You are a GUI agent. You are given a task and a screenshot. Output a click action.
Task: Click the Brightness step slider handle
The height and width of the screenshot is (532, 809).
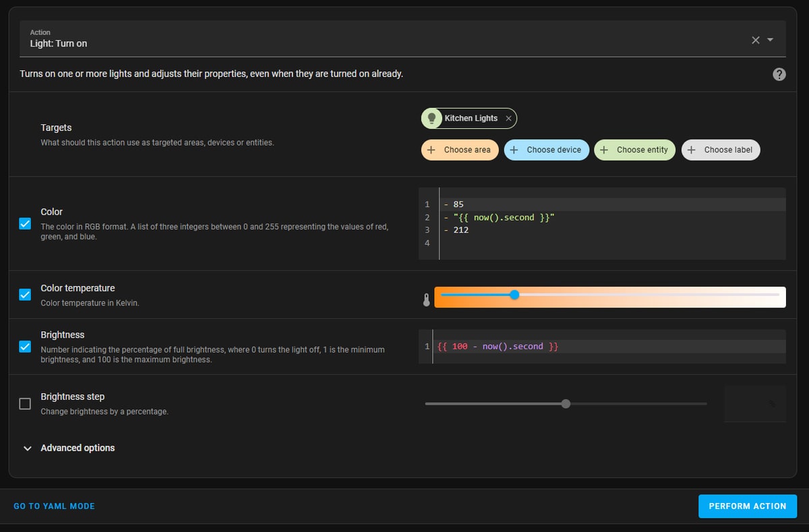pyautogui.click(x=566, y=404)
